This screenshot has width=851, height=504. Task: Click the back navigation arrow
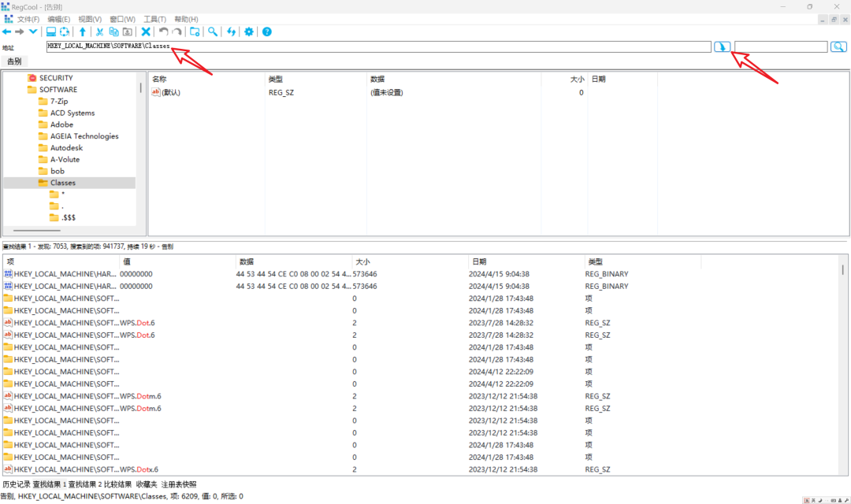pos(7,32)
